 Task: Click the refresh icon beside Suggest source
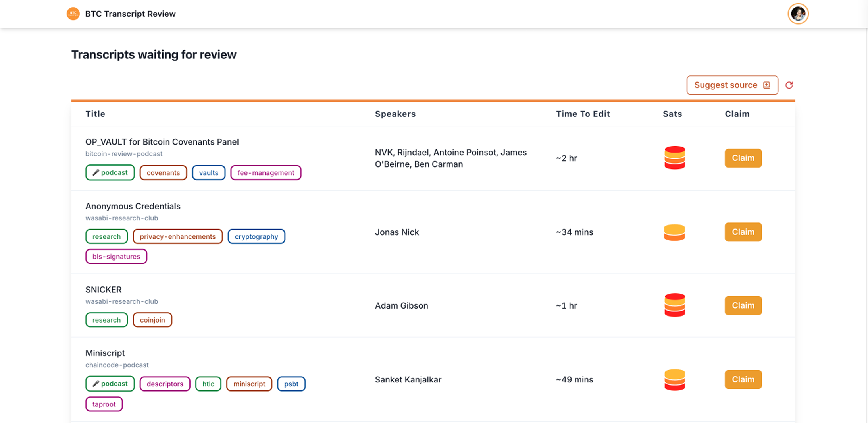point(789,85)
